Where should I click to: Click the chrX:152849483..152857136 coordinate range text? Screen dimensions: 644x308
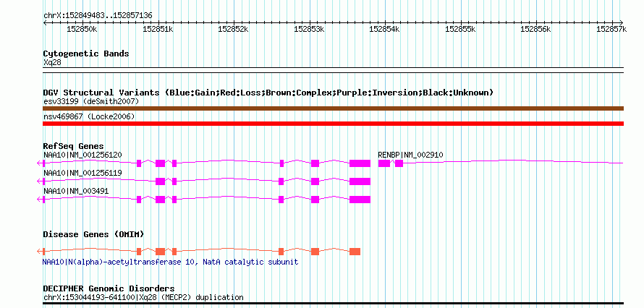[98, 16]
